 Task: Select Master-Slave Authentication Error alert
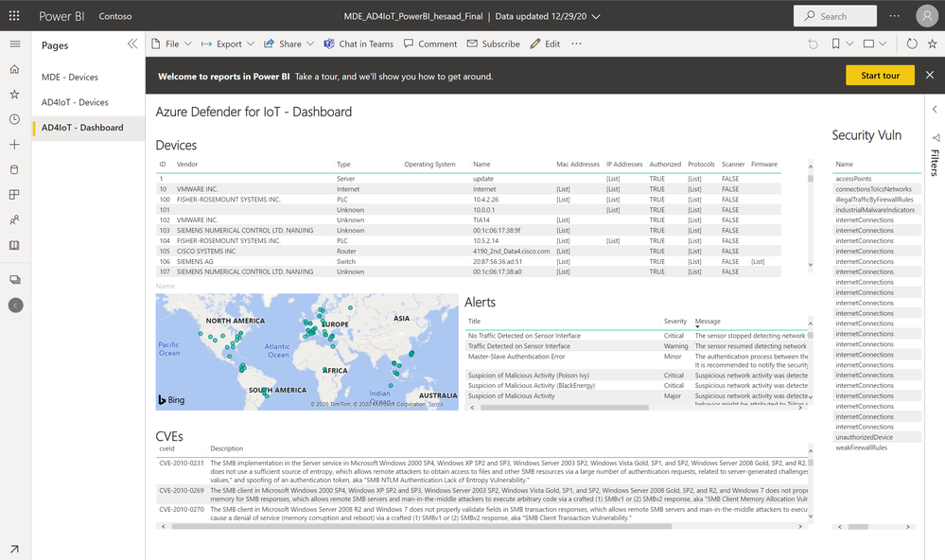click(x=637, y=360)
